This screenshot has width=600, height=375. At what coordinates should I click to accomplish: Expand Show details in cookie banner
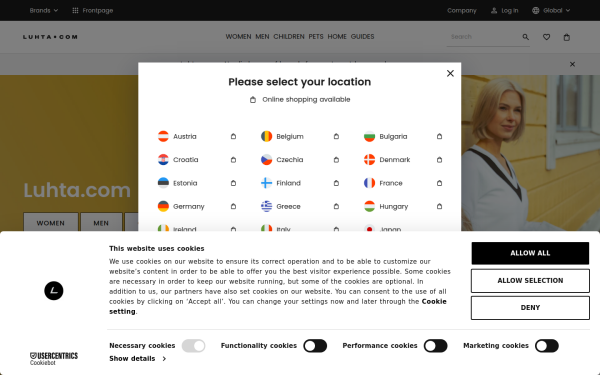[137, 359]
